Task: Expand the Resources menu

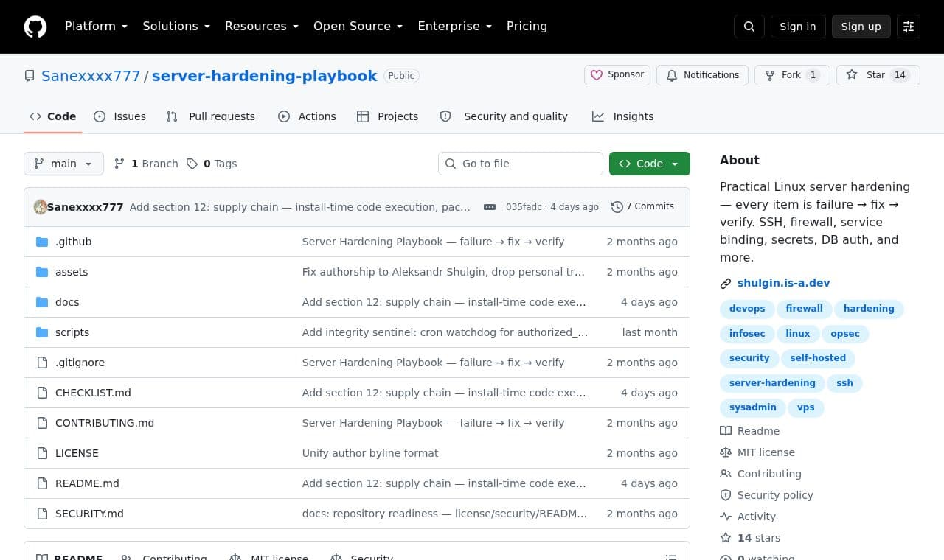Action: tap(262, 27)
